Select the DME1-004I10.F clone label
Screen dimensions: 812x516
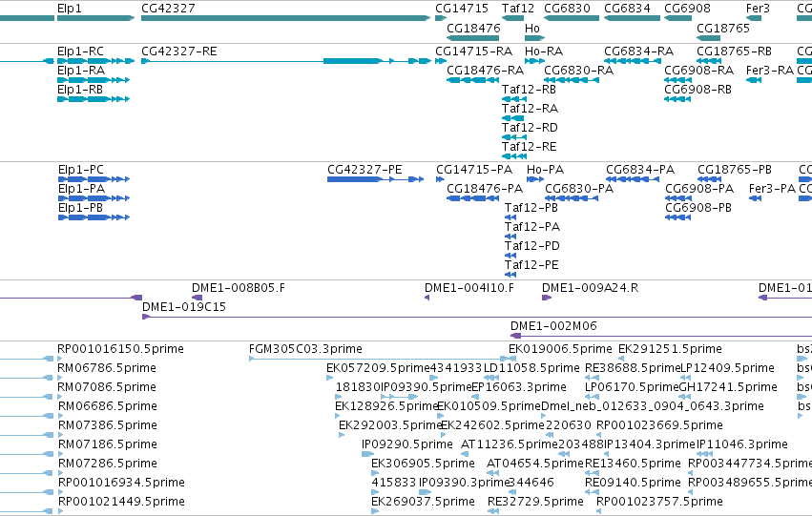tap(469, 288)
